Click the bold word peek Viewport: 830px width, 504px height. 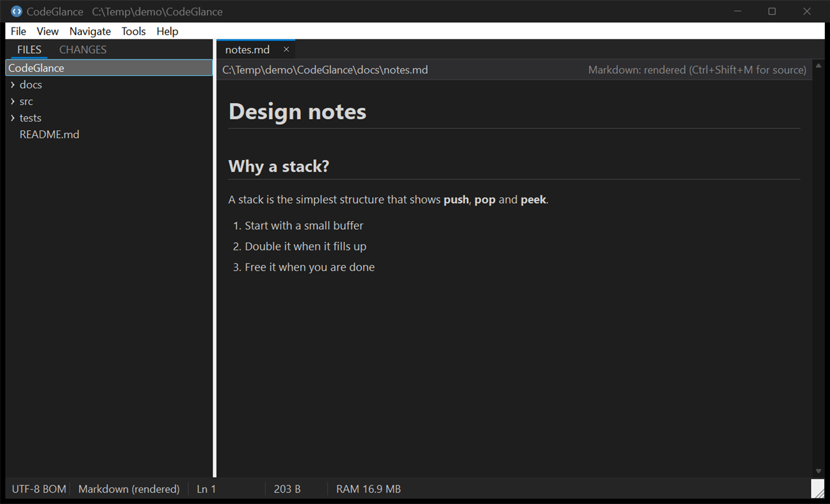point(533,200)
